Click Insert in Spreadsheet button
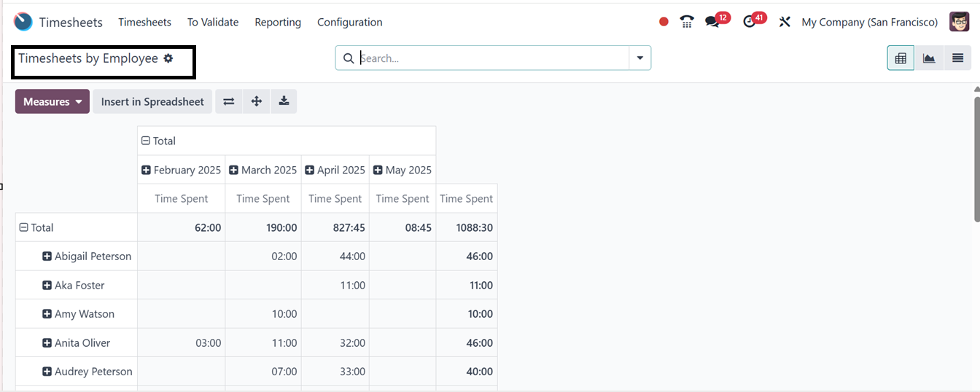This screenshot has height=392, width=980. 152,102
